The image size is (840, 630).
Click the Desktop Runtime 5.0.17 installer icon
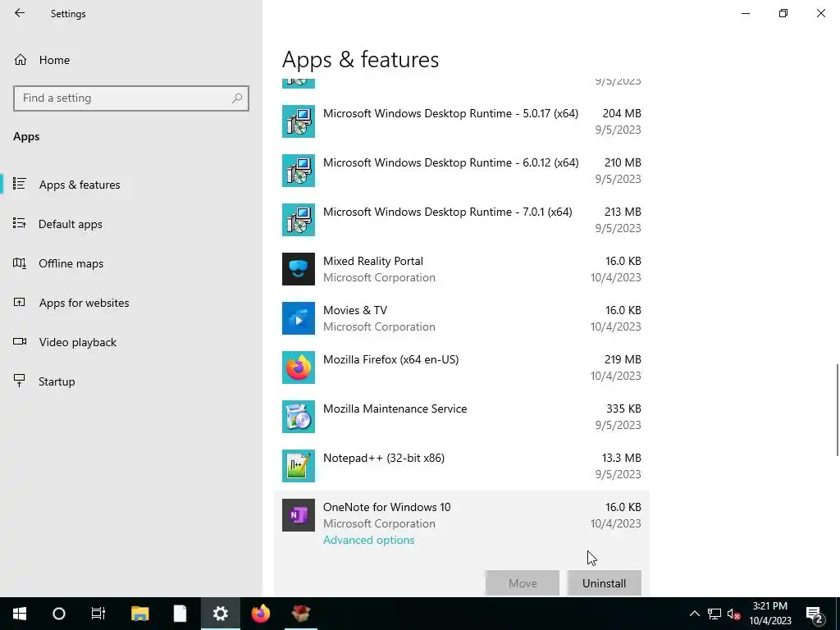[299, 121]
